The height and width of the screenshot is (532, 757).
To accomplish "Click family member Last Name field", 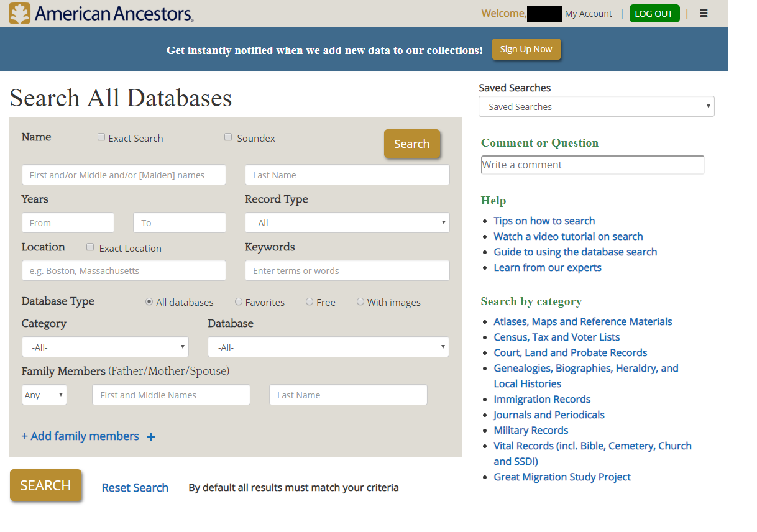I will (348, 395).
